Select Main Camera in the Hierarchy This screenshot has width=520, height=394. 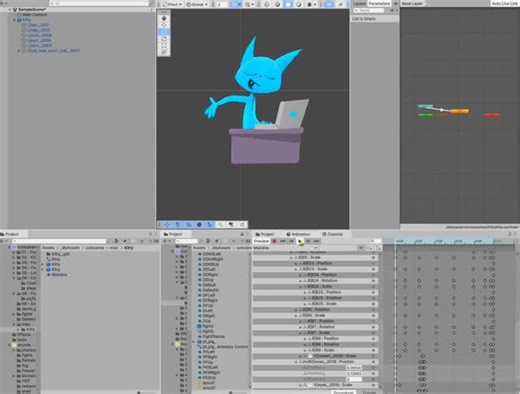point(35,15)
